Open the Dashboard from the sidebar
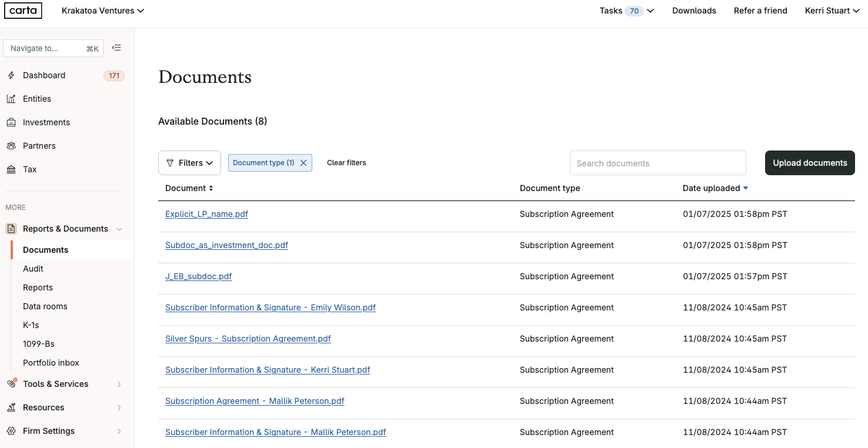Screen dimensions: 868x448 coord(44,75)
